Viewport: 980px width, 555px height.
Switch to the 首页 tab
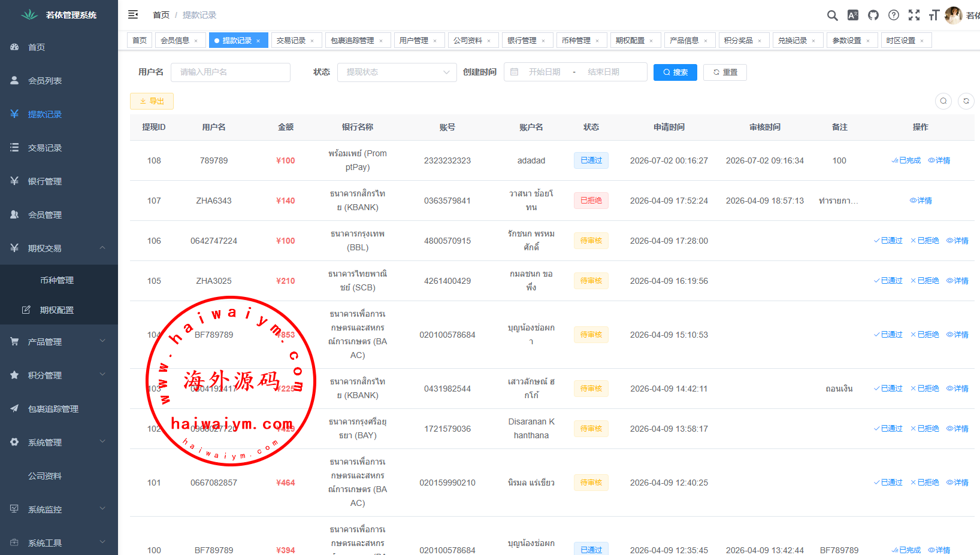[140, 41]
